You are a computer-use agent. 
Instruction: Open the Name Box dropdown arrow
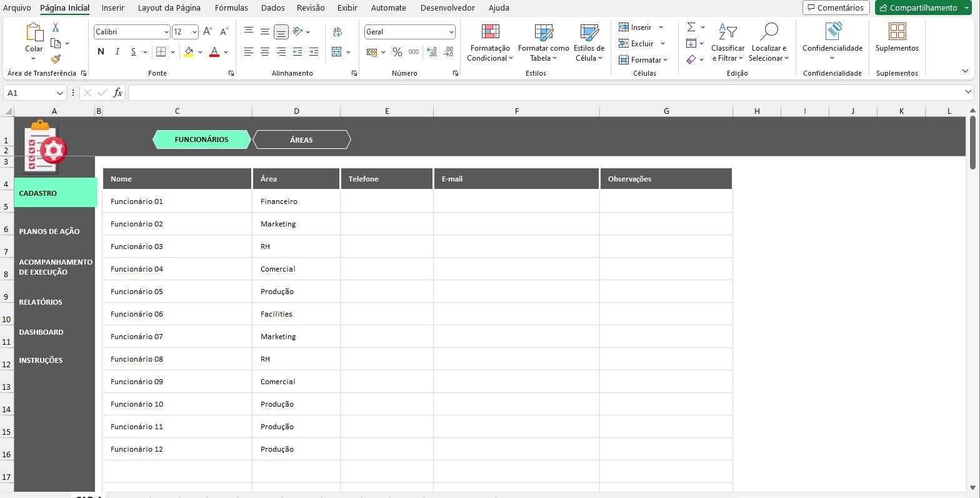60,93
